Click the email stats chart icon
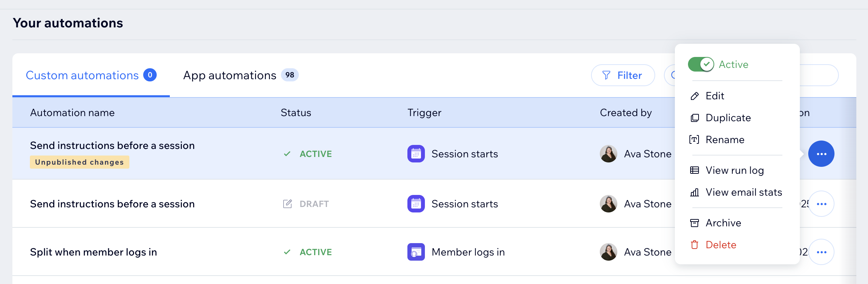 pyautogui.click(x=695, y=192)
